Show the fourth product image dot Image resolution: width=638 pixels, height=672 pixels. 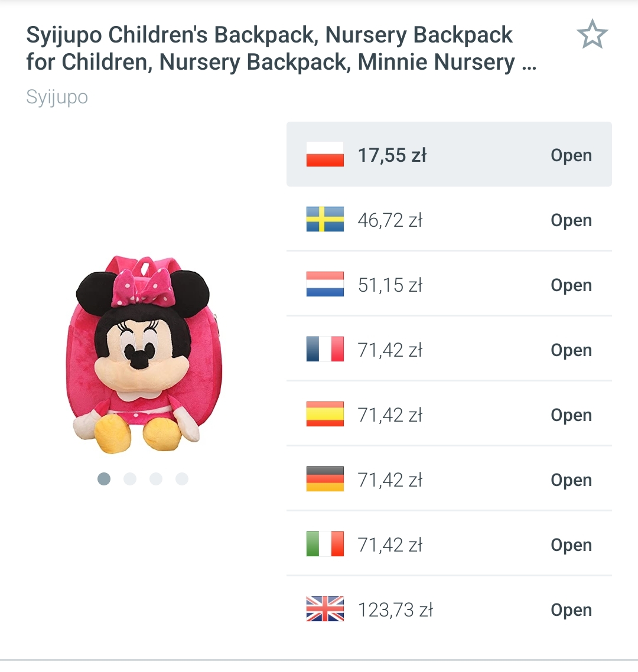click(x=182, y=479)
